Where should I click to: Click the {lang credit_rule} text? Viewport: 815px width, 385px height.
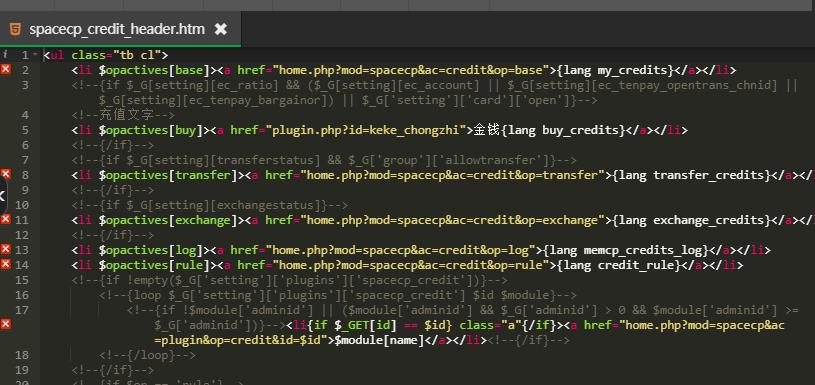click(x=619, y=265)
